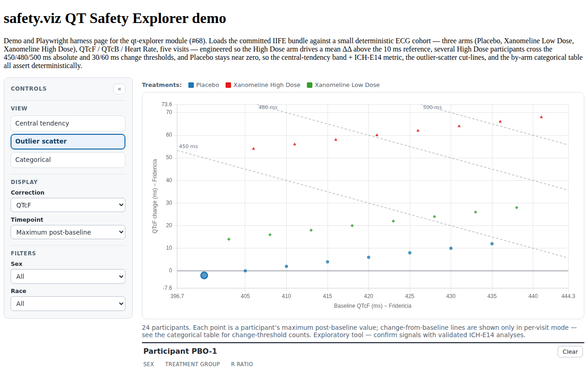The height and width of the screenshot is (368, 588).
Task: Select the leftmost red triangle marker
Action: point(254,149)
